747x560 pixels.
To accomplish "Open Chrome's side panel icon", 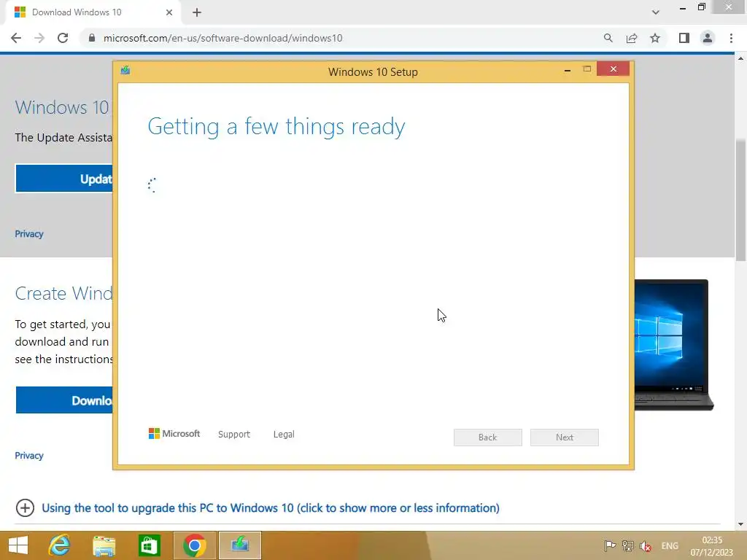I will point(684,38).
